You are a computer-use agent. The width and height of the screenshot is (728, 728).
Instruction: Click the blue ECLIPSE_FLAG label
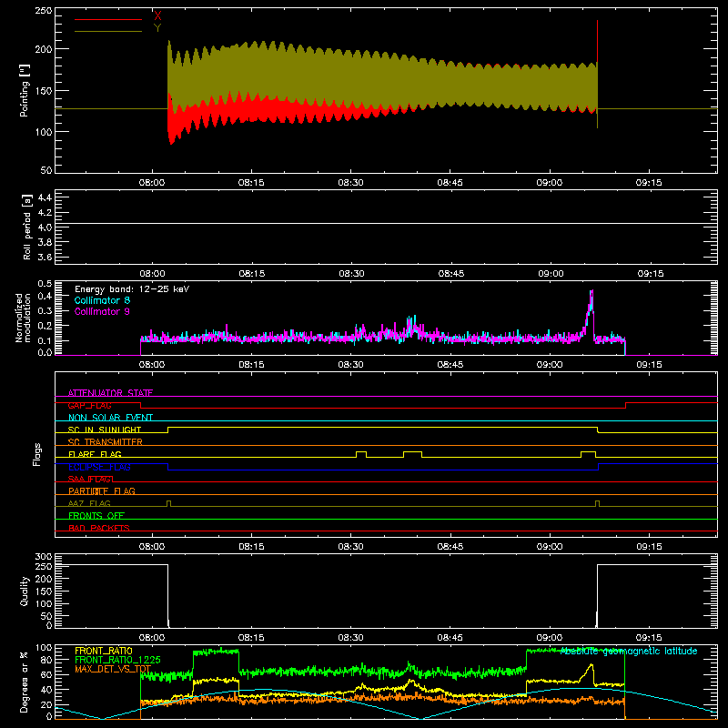pos(99,467)
